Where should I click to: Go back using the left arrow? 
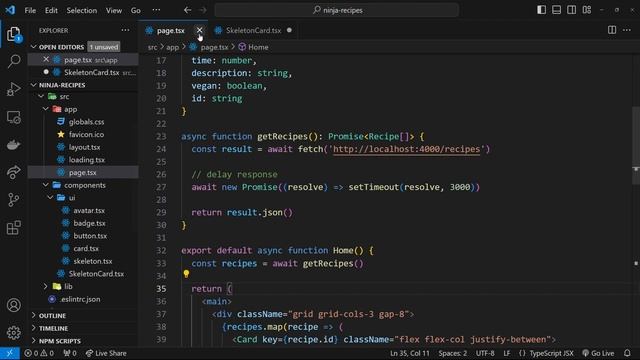187,10
